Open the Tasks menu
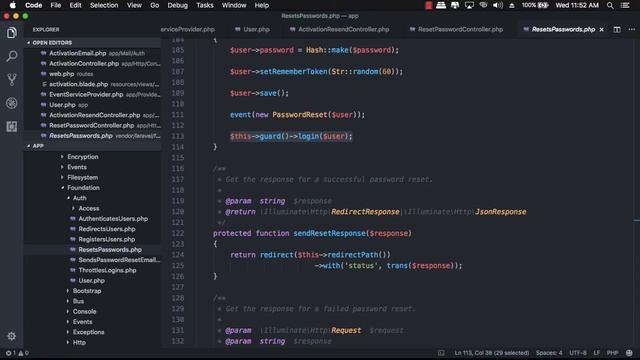 click(x=204, y=5)
